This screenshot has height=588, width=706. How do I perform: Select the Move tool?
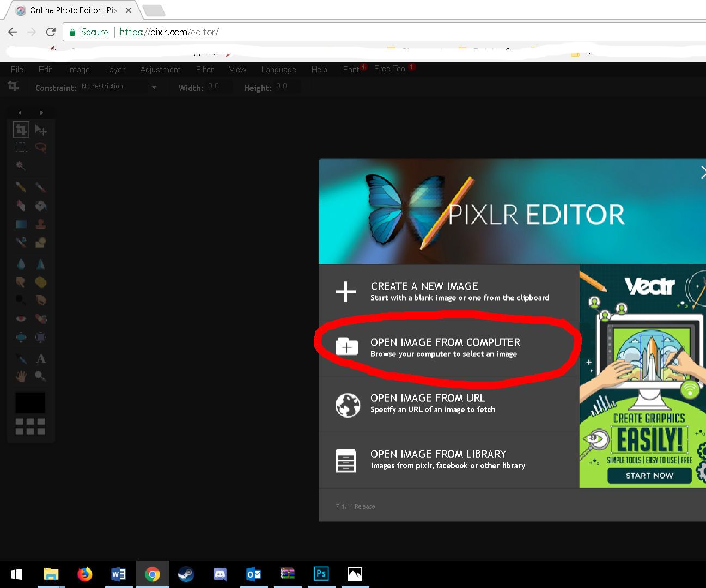pyautogui.click(x=41, y=130)
